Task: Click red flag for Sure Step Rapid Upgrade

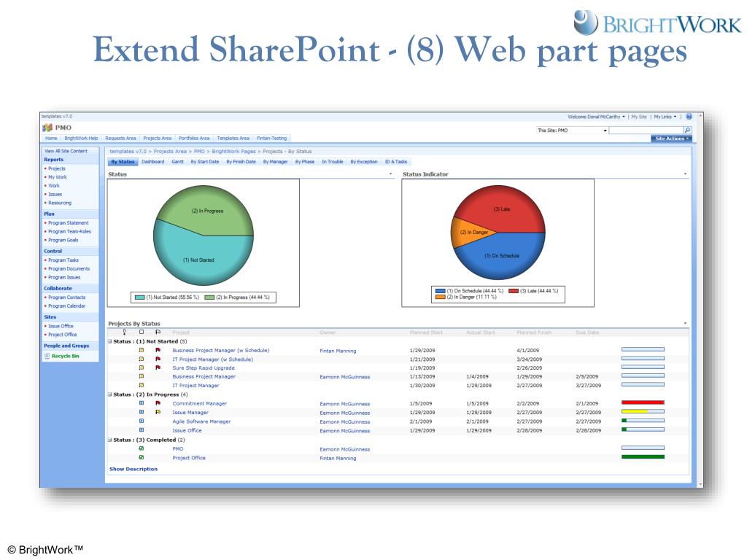Action: click(158, 367)
